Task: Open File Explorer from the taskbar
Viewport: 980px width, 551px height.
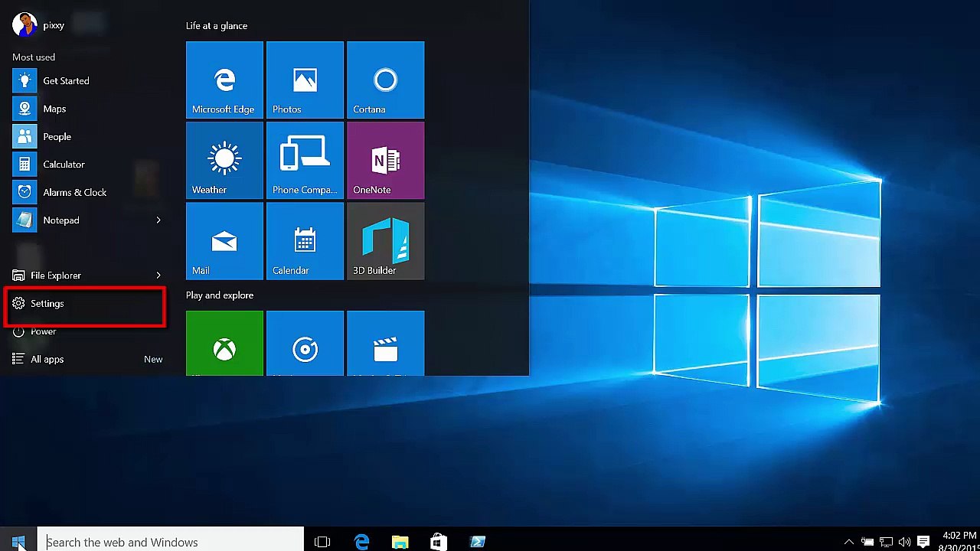Action: coord(400,542)
